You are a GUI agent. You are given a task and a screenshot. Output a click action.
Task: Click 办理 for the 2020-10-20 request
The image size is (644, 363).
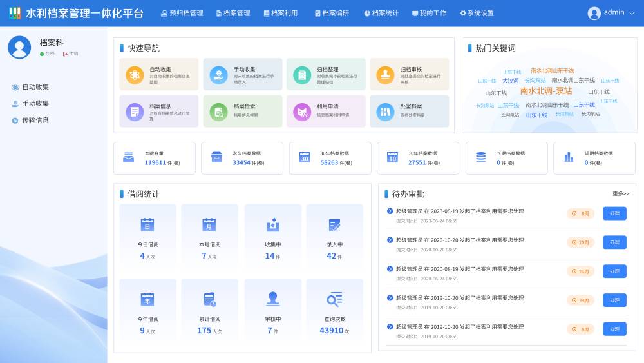(x=614, y=242)
